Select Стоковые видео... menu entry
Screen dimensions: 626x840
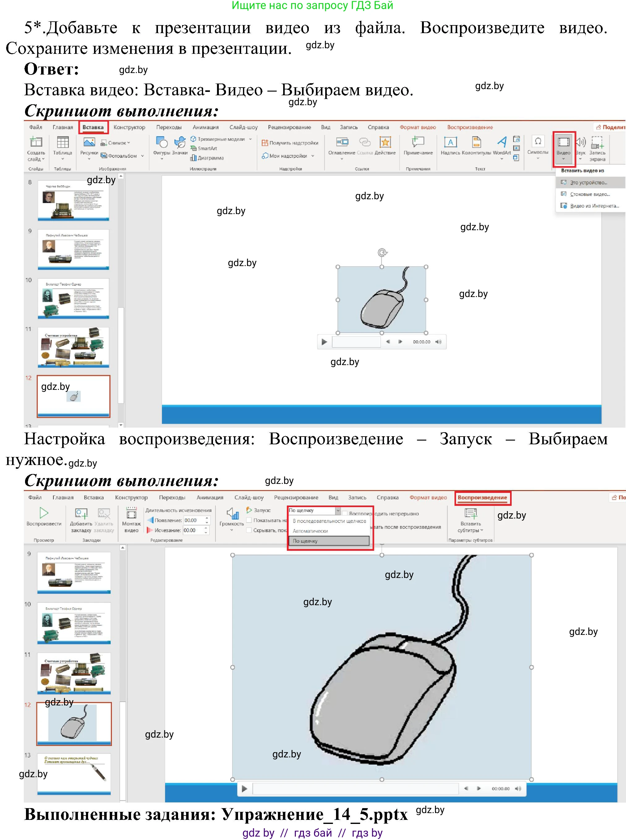(590, 194)
